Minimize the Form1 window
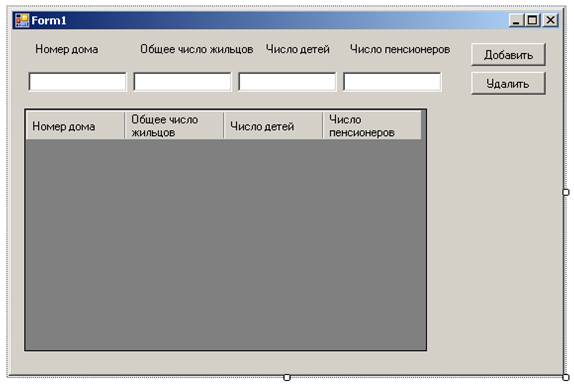The height and width of the screenshot is (386, 574). pos(516,20)
